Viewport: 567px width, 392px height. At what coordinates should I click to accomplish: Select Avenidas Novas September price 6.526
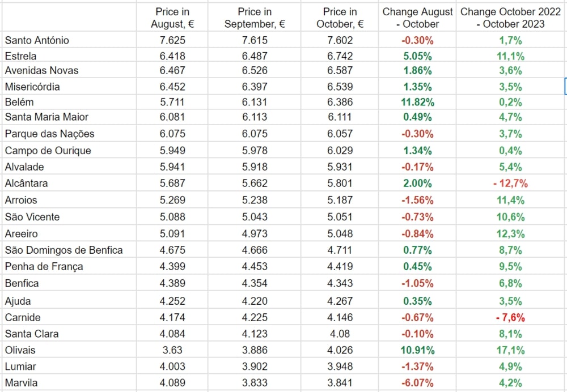(x=255, y=71)
